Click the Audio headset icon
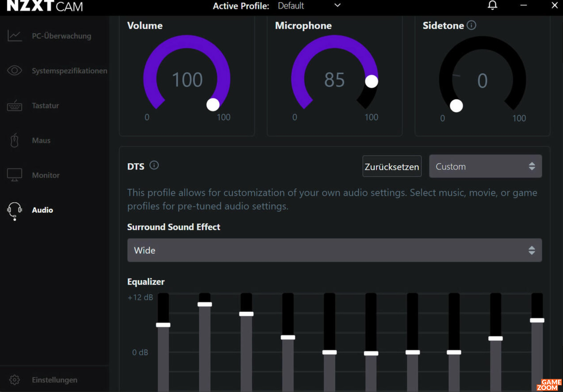Viewport: 563px width, 392px height. coord(15,211)
